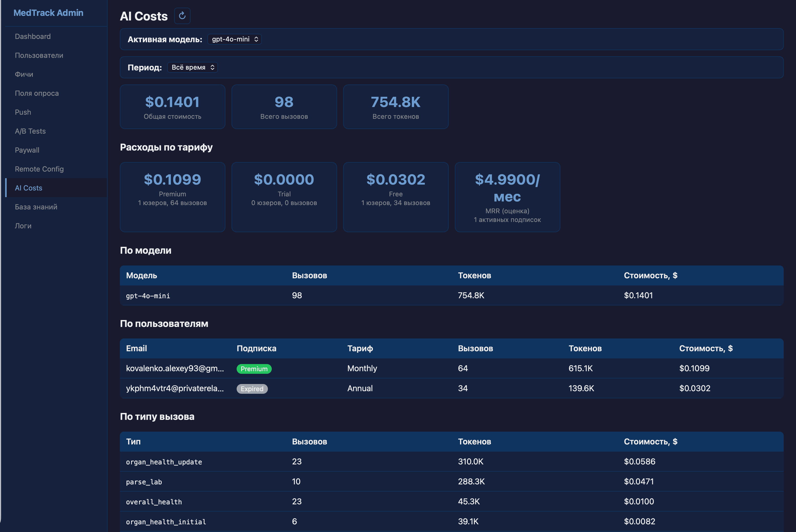796x532 pixels.
Task: Go to Dashboard in the sidebar
Action: coord(33,36)
